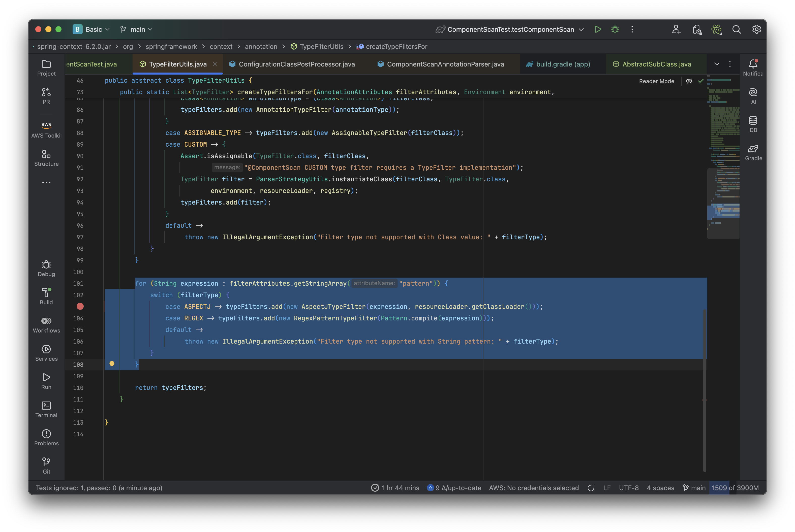The height and width of the screenshot is (532, 795).
Task: Click the springframework breadcrumb
Action: [171, 47]
